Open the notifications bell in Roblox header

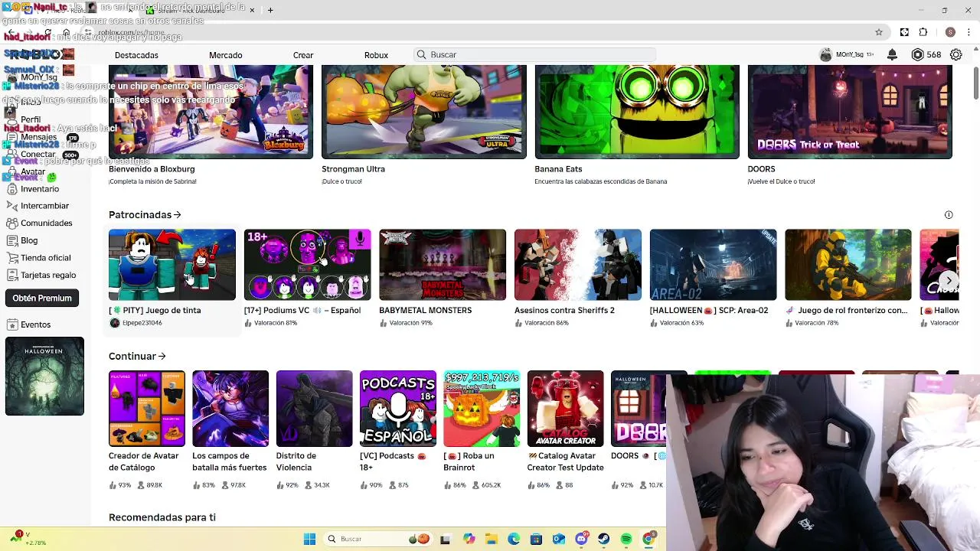(892, 54)
